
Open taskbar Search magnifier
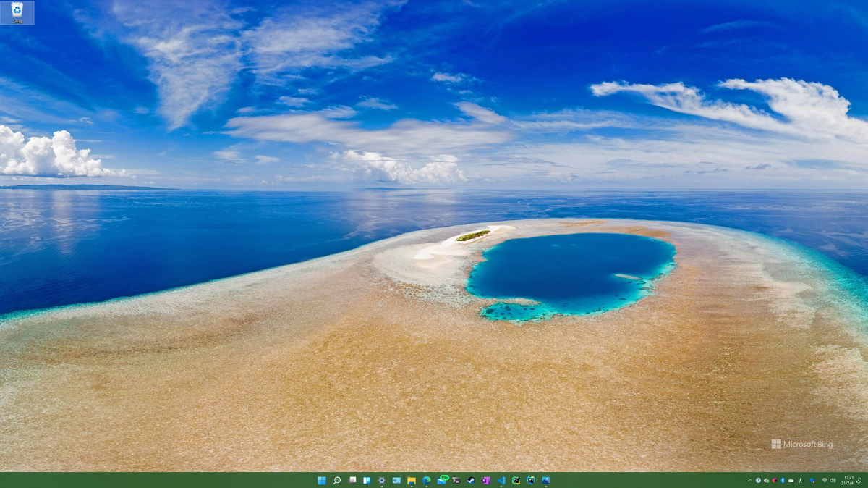click(337, 480)
